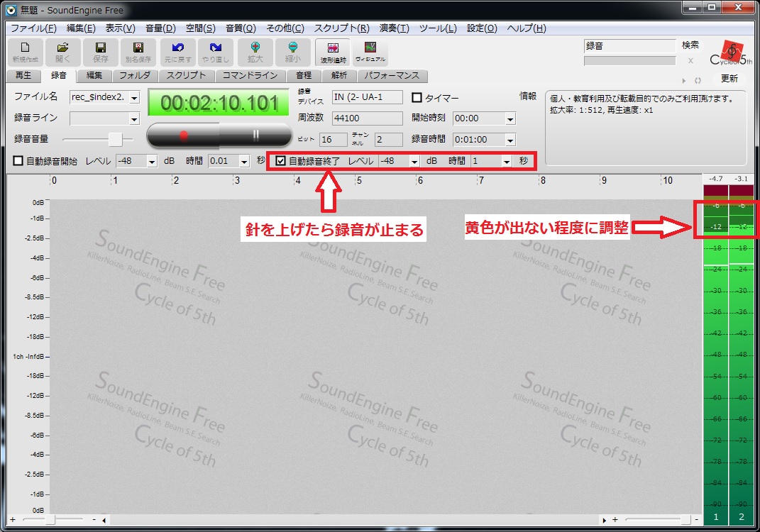Click the 拡大 (Zoom in) icon
The width and height of the screenshot is (760, 532).
click(x=255, y=52)
